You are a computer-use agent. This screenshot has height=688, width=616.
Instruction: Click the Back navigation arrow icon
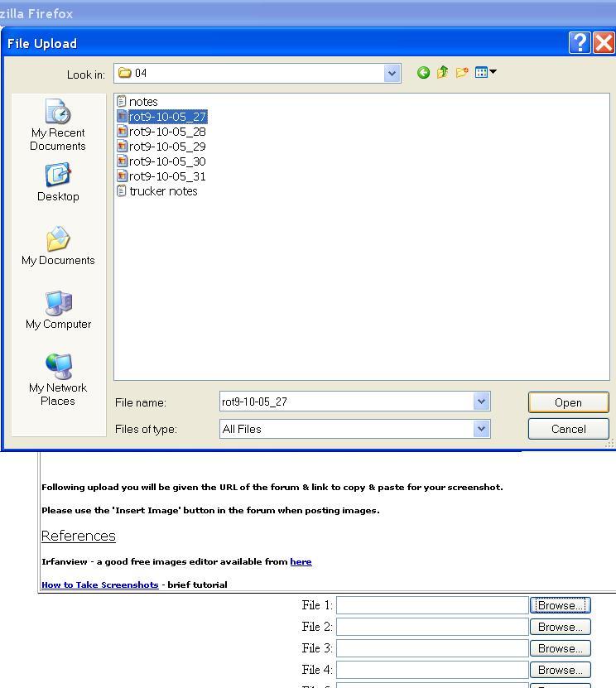pos(423,73)
